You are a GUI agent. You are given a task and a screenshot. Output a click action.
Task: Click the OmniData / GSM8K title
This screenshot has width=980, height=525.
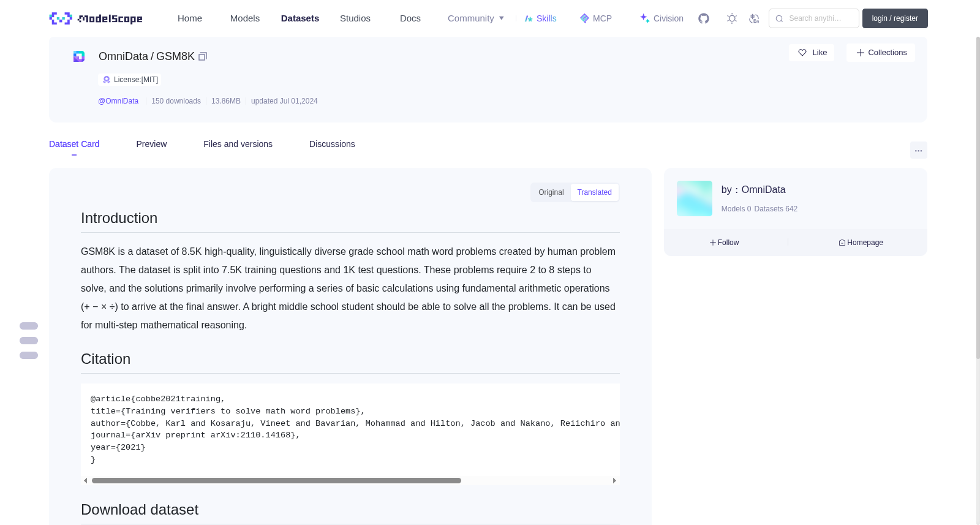point(146,56)
